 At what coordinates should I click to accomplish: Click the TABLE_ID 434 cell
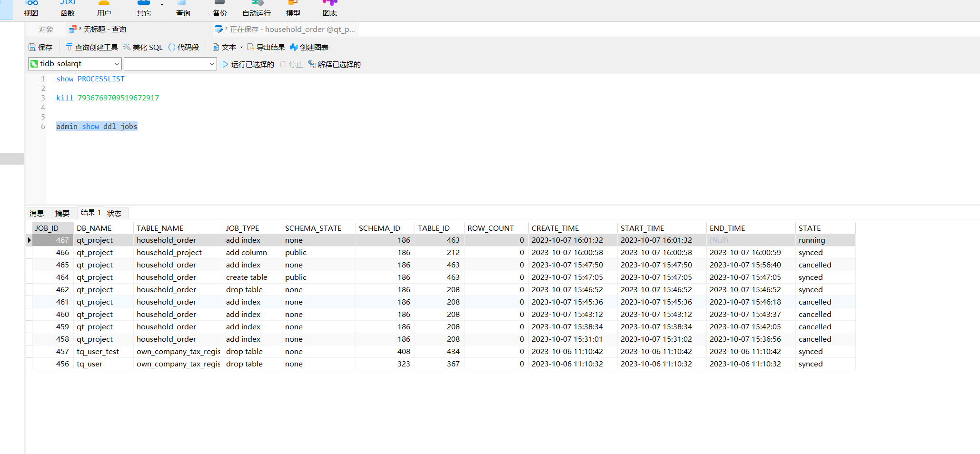tap(439, 352)
